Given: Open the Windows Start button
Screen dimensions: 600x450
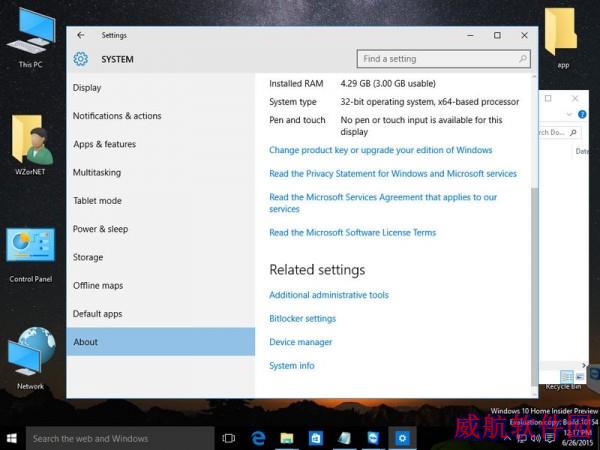Looking at the screenshot, I should (x=11, y=439).
